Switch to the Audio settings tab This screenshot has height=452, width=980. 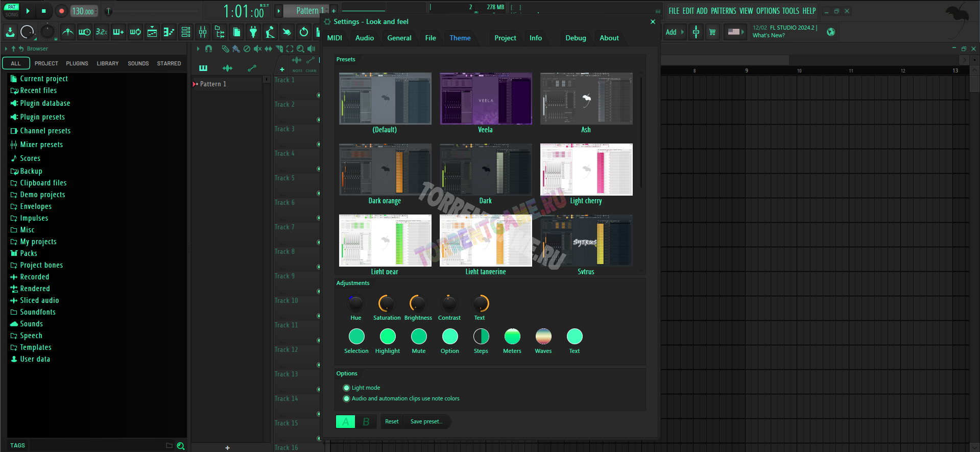[365, 38]
